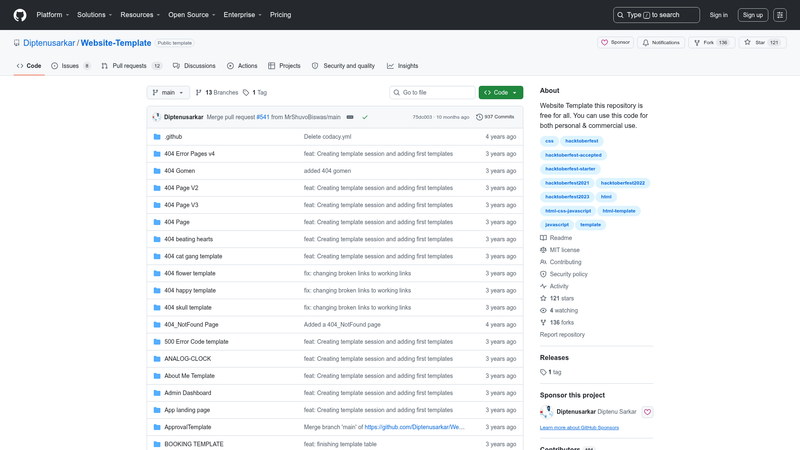This screenshot has height=450, width=800.
Task: Click Sign in
Action: (x=718, y=15)
